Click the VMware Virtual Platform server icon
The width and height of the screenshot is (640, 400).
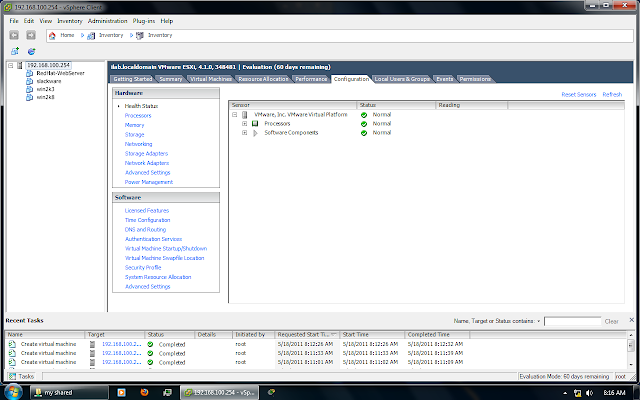[x=245, y=115]
